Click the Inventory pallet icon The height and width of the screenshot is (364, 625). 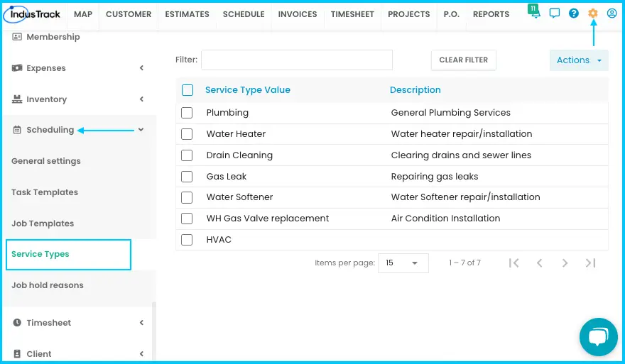pyautogui.click(x=17, y=99)
